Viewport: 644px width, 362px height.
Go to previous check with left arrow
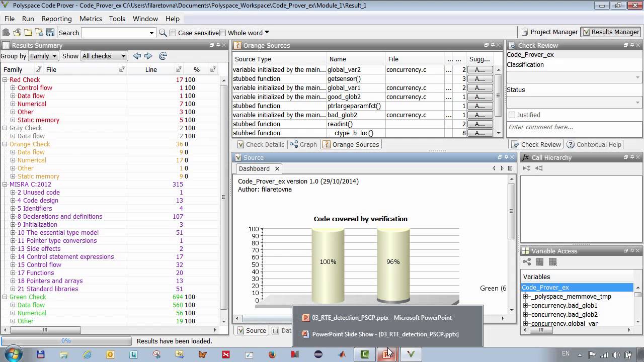click(x=137, y=56)
